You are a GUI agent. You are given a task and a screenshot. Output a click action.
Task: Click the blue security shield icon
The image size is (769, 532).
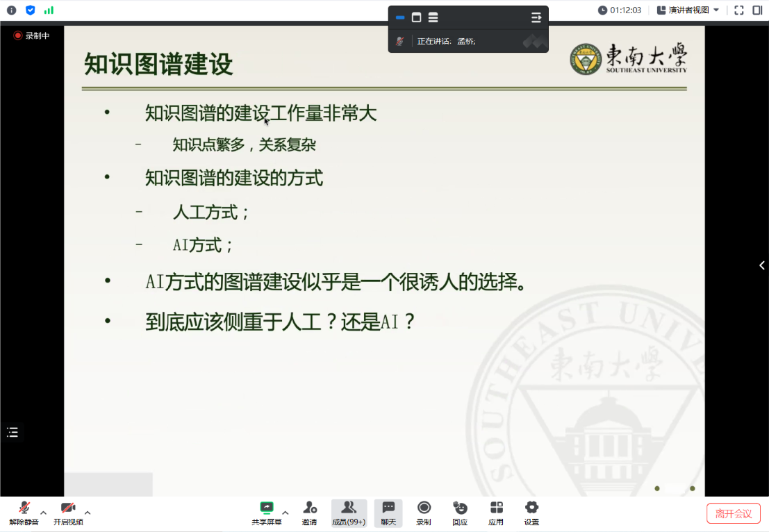(31, 10)
